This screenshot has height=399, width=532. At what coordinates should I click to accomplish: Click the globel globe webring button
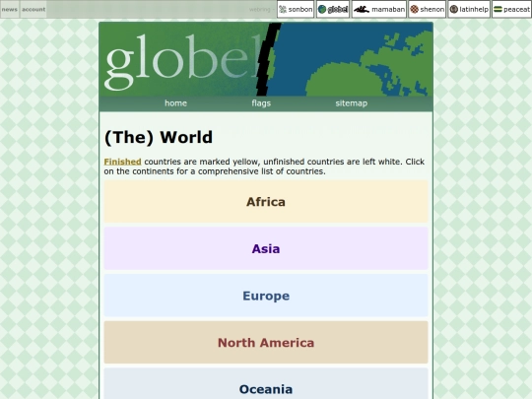(333, 9)
